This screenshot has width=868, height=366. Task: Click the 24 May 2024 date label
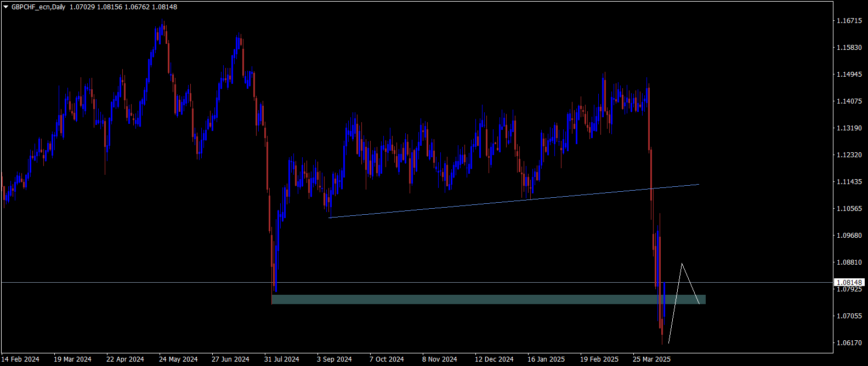click(x=178, y=359)
